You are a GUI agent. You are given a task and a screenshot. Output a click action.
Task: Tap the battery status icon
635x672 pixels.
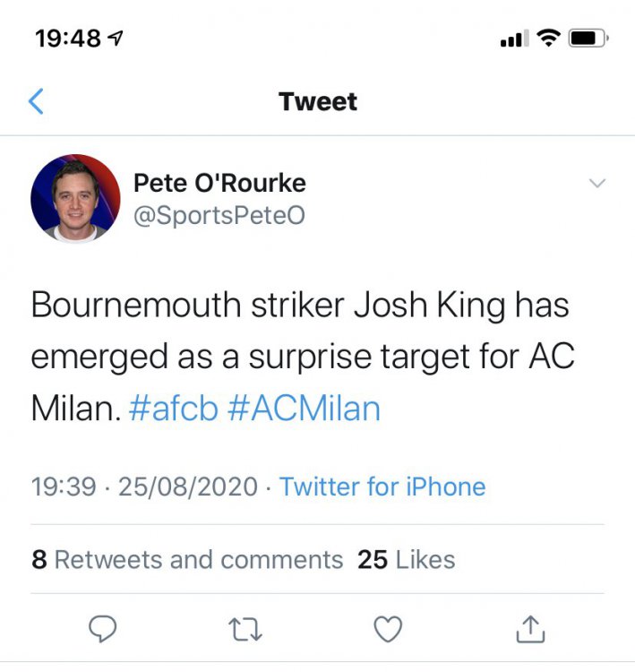tap(589, 39)
